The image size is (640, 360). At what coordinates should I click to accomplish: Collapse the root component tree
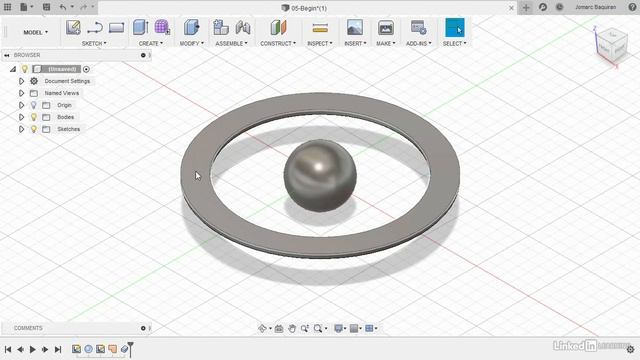tap(13, 69)
